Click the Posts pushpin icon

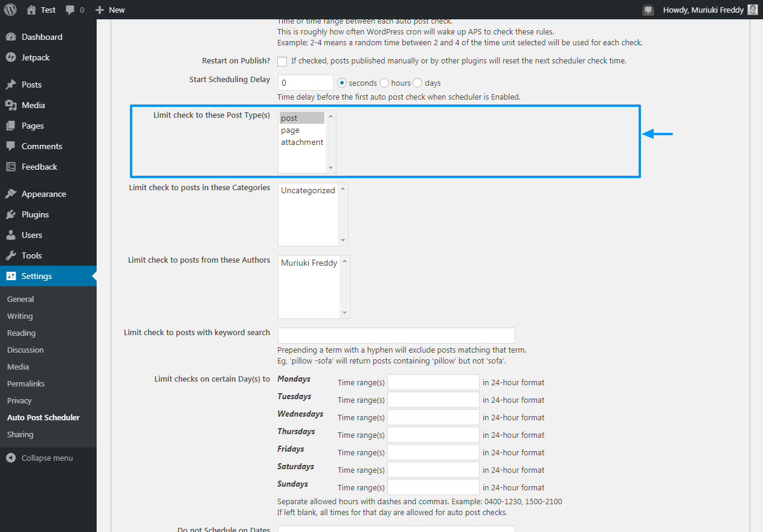point(11,85)
